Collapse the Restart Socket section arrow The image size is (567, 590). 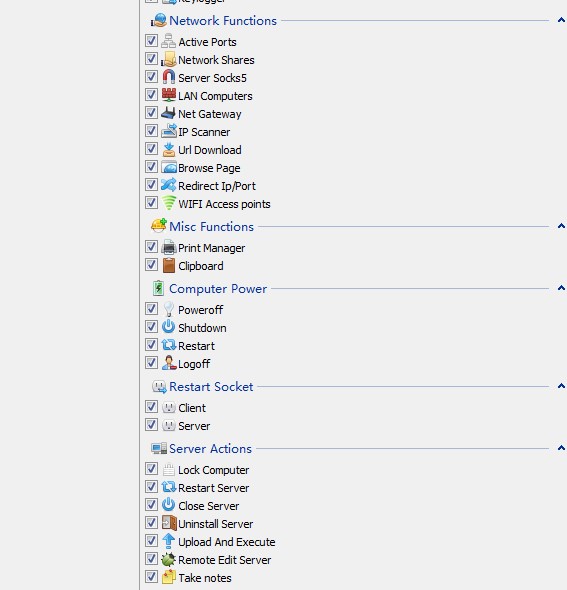pyautogui.click(x=561, y=386)
